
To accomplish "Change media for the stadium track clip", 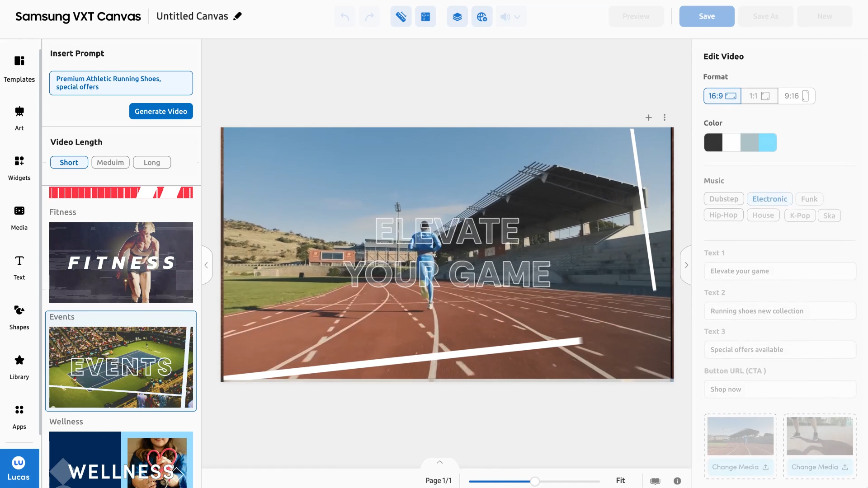I will click(x=740, y=467).
